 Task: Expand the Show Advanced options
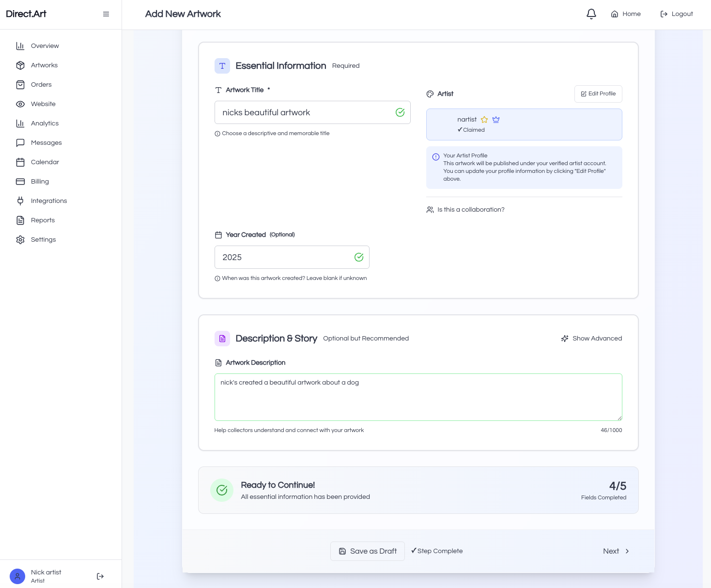[x=591, y=338]
